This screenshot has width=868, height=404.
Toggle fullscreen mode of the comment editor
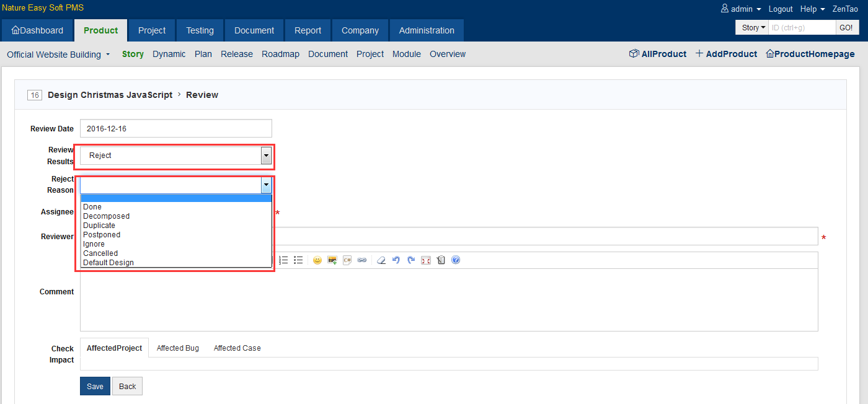tap(426, 260)
